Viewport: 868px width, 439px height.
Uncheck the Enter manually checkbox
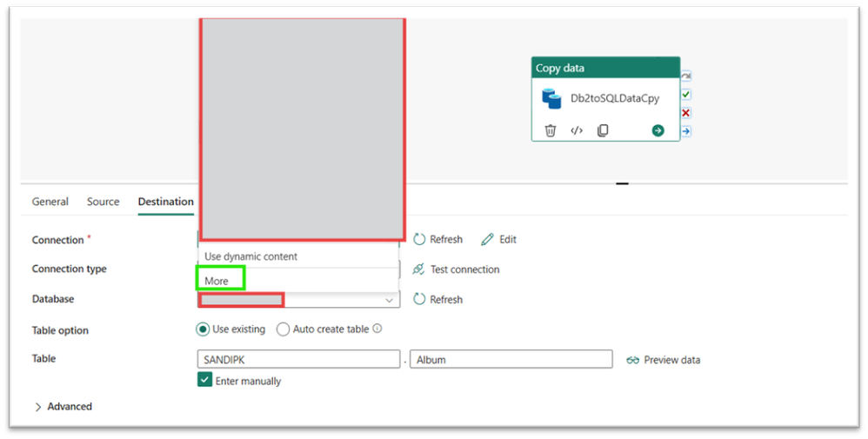coord(204,380)
